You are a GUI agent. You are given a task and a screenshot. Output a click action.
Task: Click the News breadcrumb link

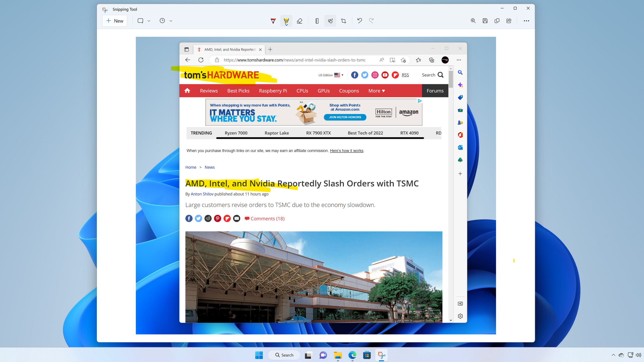click(x=210, y=167)
